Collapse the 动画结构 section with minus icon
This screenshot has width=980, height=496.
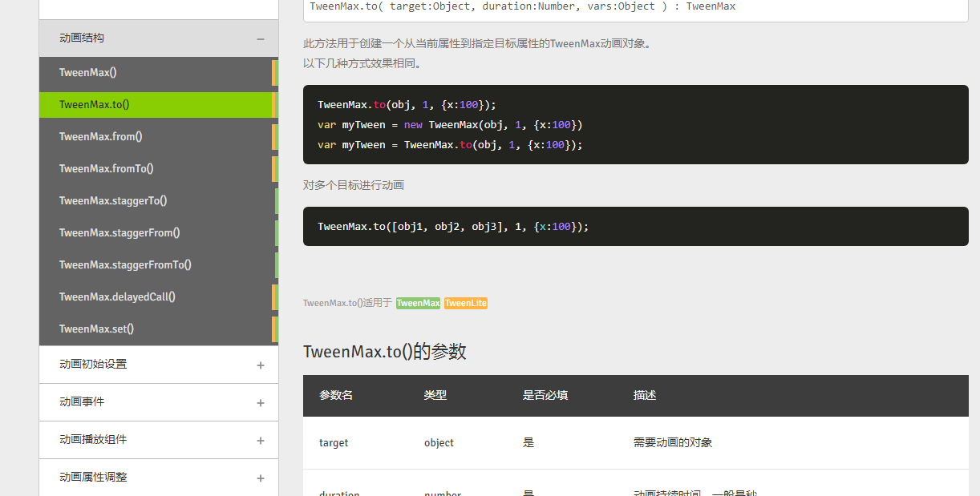(261, 38)
